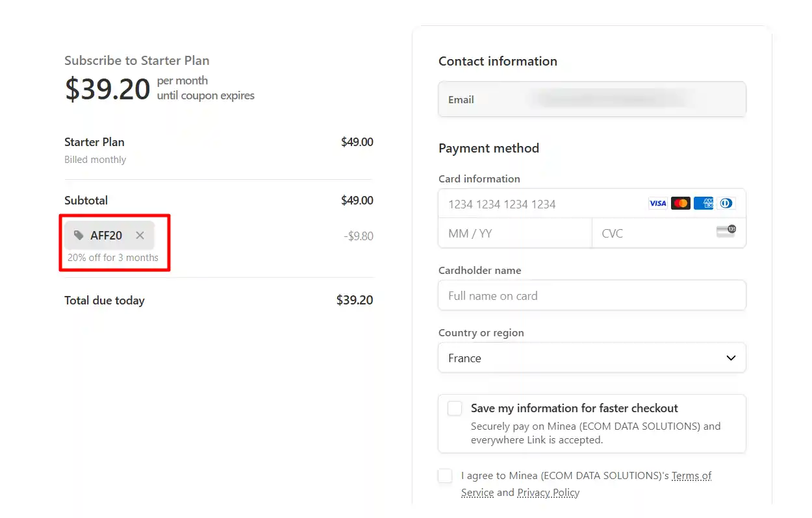Image resolution: width=812 pixels, height=518 pixels.
Task: Click the Visa card brand icon
Action: pyautogui.click(x=657, y=203)
